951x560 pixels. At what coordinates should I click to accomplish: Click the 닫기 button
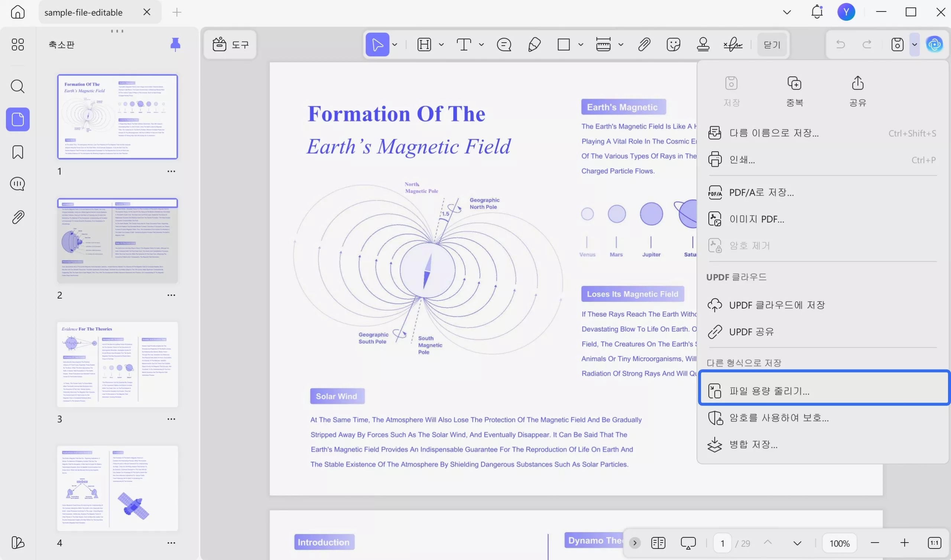coord(772,45)
